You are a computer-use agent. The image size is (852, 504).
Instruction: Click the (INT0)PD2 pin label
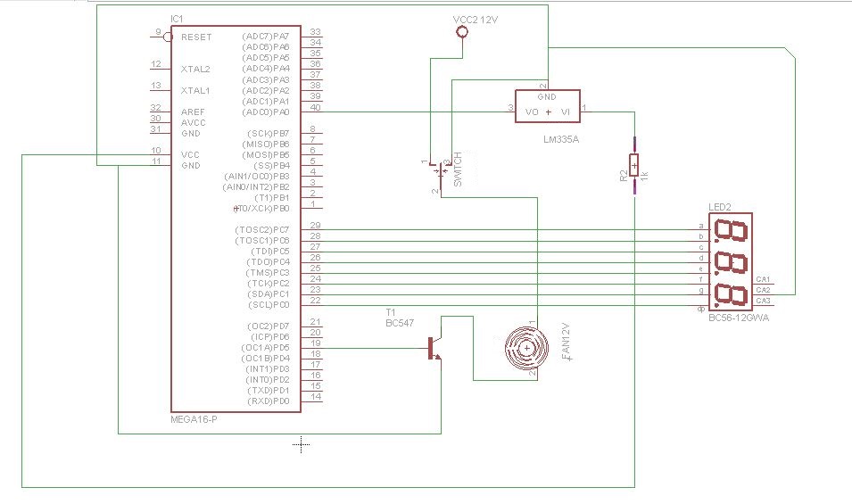pyautogui.click(x=268, y=380)
